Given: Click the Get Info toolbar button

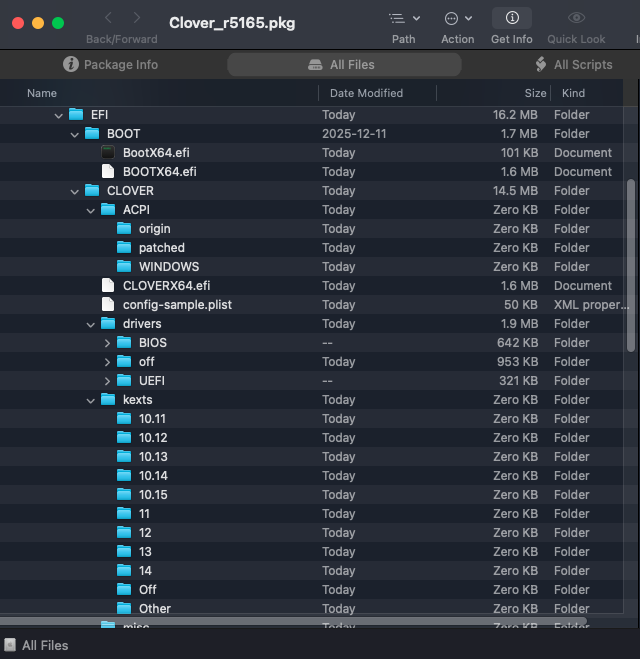Looking at the screenshot, I should (512, 18).
